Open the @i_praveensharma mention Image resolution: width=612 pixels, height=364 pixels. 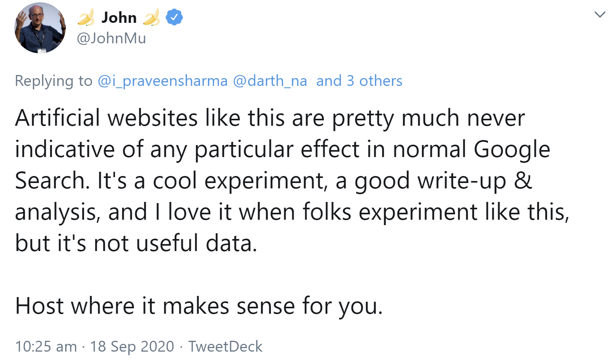162,81
